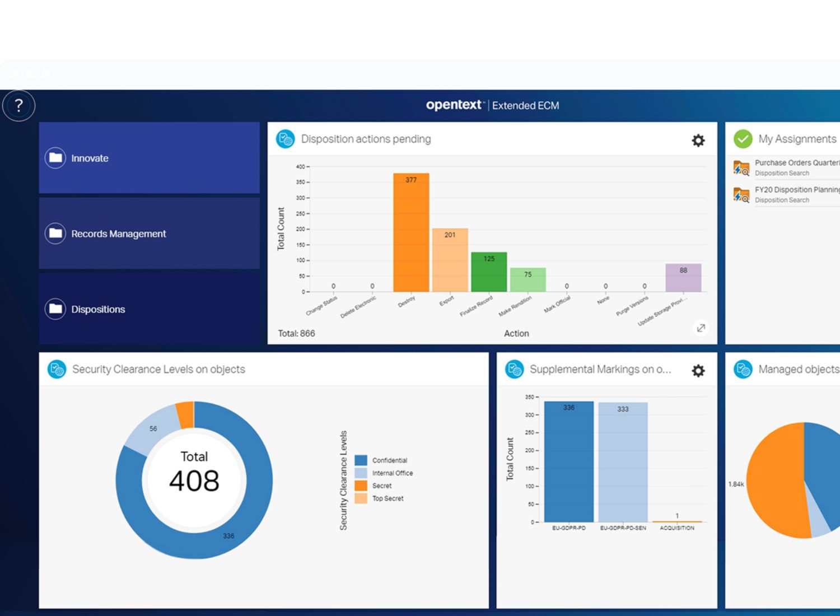Image resolution: width=840 pixels, height=616 pixels.
Task: Toggle Internal Office legend swatch
Action: coord(361,473)
